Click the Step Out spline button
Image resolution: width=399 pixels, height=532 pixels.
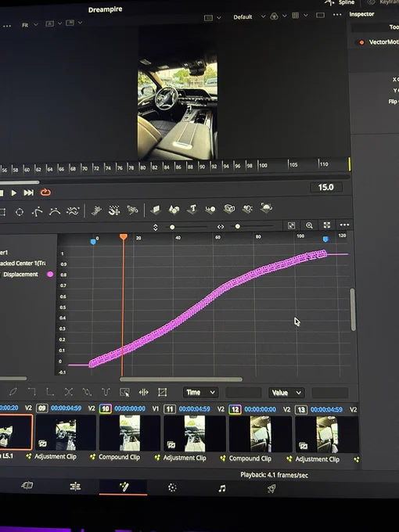(x=50, y=392)
